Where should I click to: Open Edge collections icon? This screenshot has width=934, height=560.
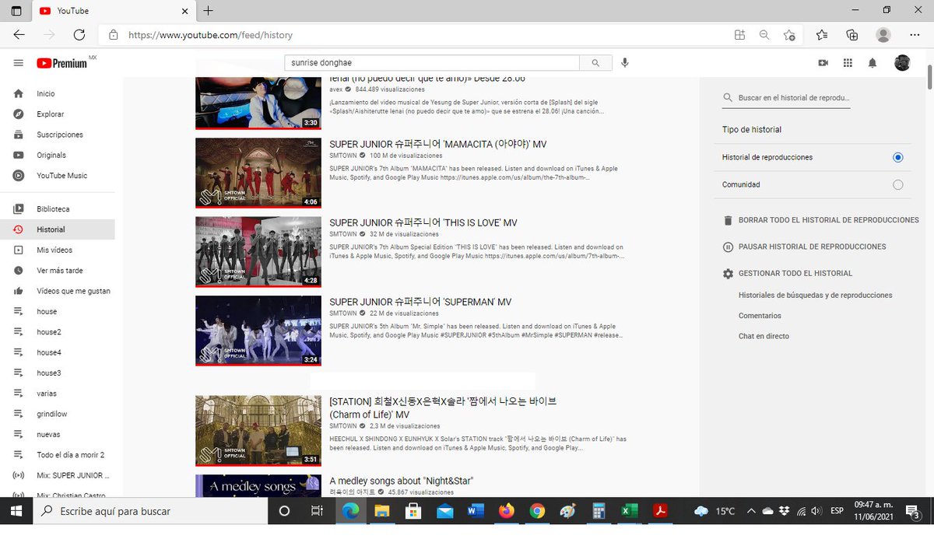click(x=852, y=34)
